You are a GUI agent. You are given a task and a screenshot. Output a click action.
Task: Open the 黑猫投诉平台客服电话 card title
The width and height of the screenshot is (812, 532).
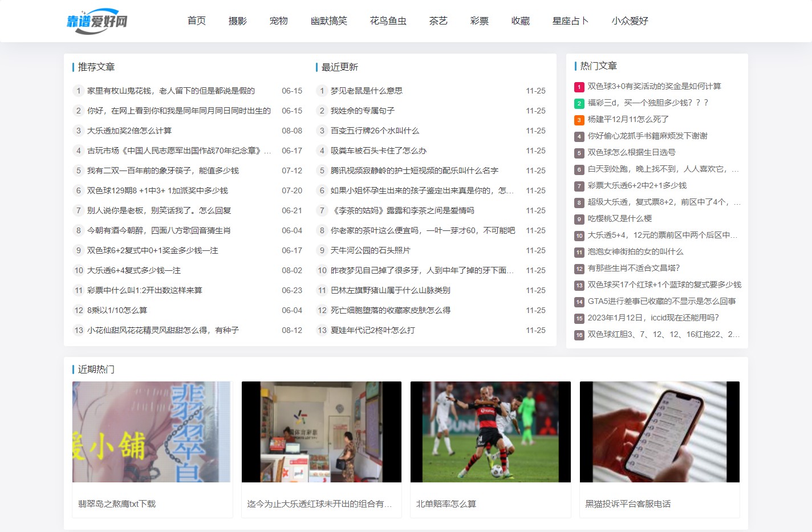click(x=628, y=504)
